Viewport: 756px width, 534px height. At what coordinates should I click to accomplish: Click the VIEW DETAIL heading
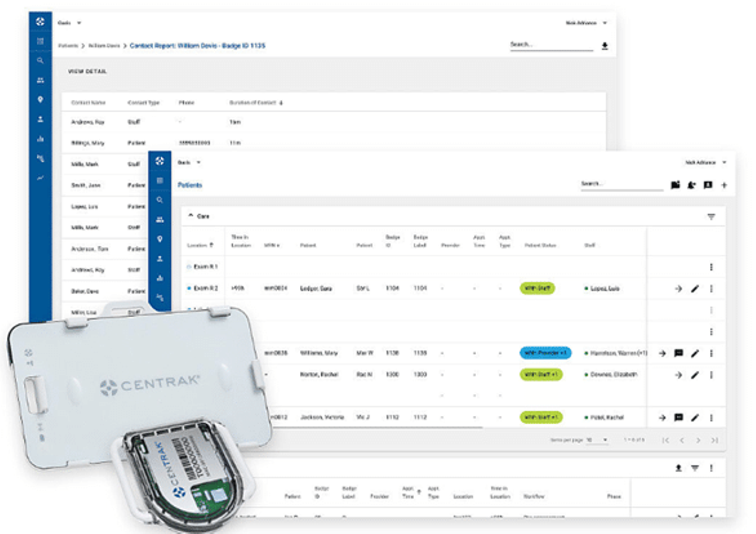87,71
